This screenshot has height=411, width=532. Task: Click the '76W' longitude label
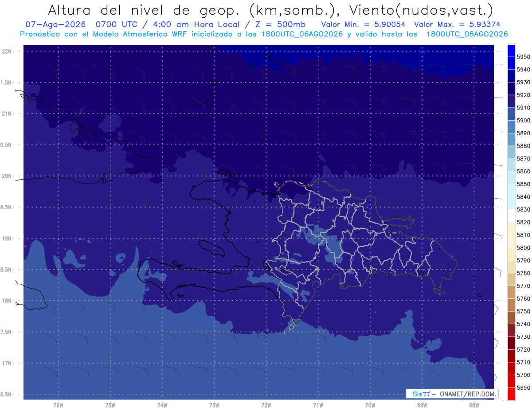click(x=58, y=405)
